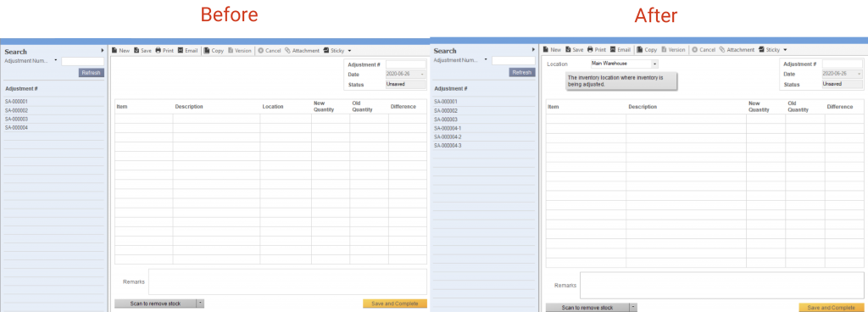Click the Copy icon in the After toolbar
Image resolution: width=868 pixels, height=312 pixels.
[x=640, y=49]
